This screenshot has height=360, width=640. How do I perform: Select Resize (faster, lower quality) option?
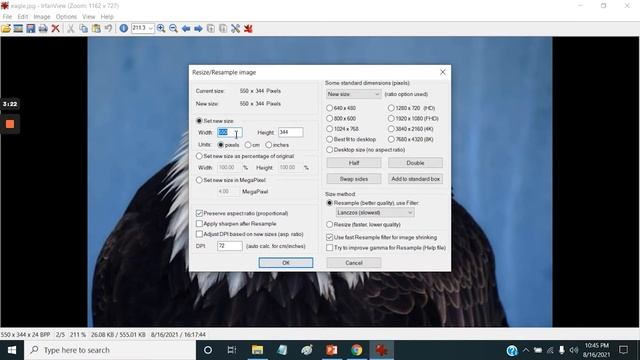(x=329, y=224)
